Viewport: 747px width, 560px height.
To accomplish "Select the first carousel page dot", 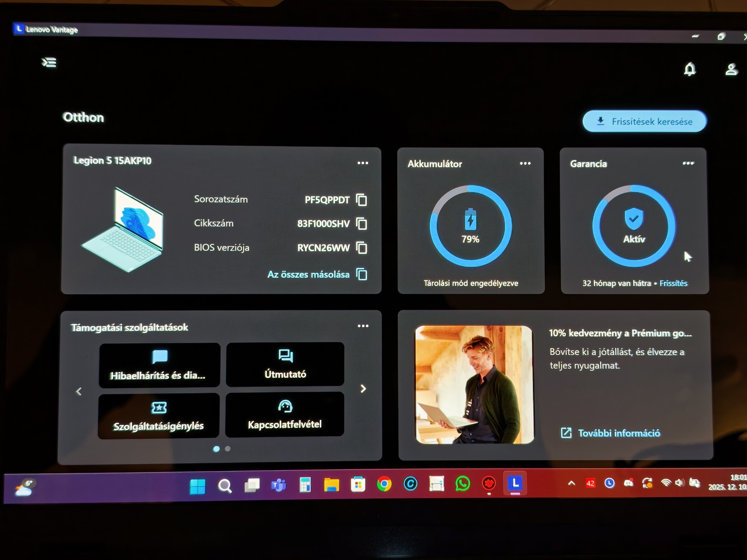I will point(216,449).
